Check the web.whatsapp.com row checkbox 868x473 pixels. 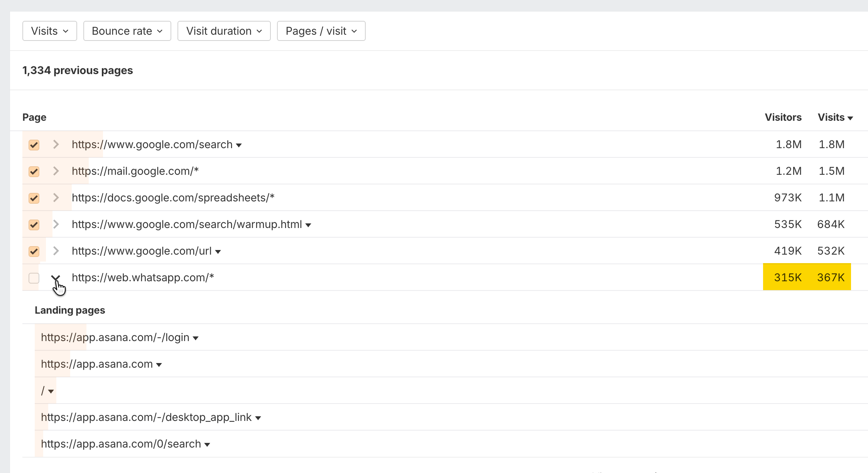click(34, 278)
